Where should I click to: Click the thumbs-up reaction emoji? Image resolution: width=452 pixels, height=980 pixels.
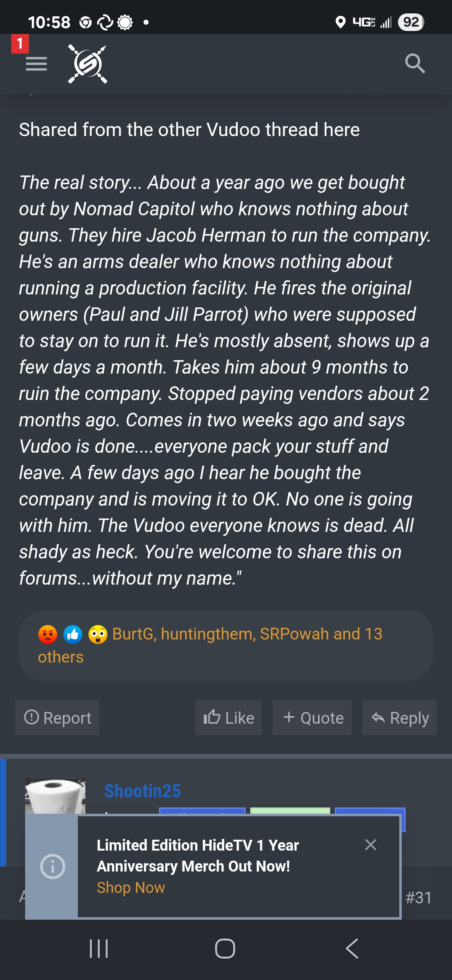[73, 634]
